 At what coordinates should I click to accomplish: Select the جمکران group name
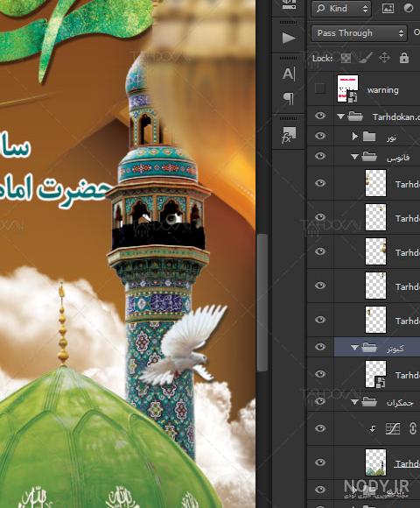[x=400, y=403]
